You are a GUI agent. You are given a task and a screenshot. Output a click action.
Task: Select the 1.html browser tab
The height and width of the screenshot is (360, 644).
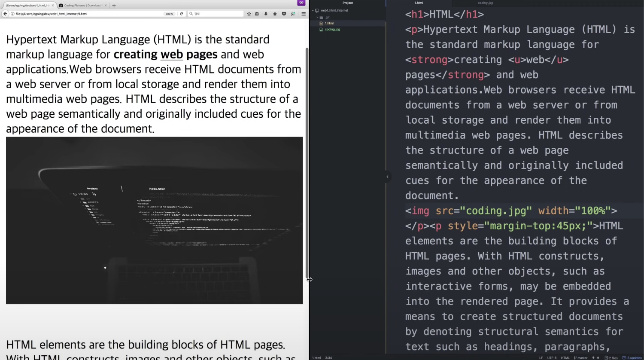28,6
